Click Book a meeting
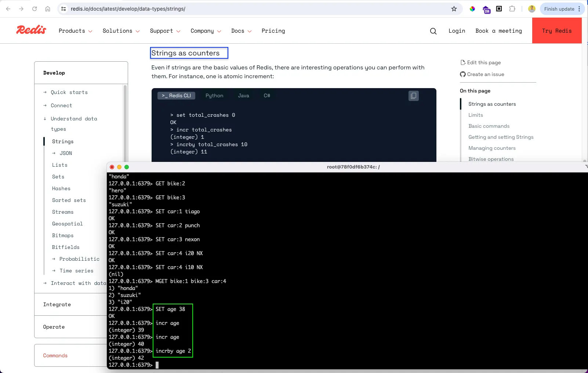This screenshot has width=588, height=373. pyautogui.click(x=498, y=31)
